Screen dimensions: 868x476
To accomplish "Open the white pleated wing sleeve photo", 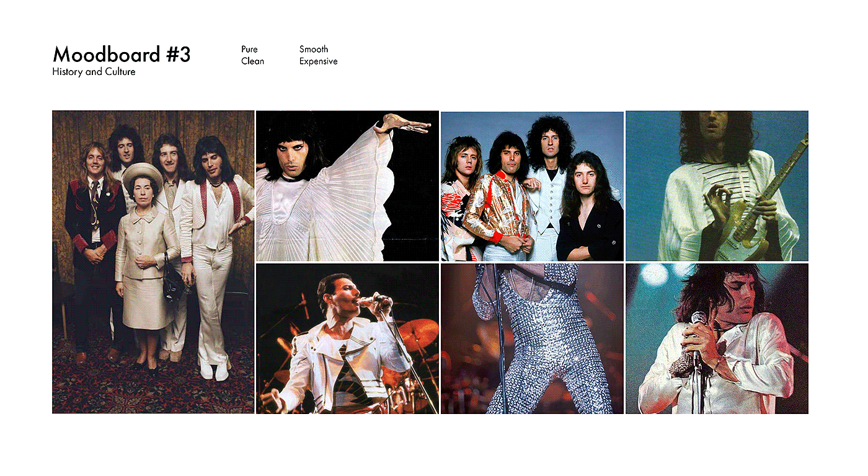I will [347, 186].
